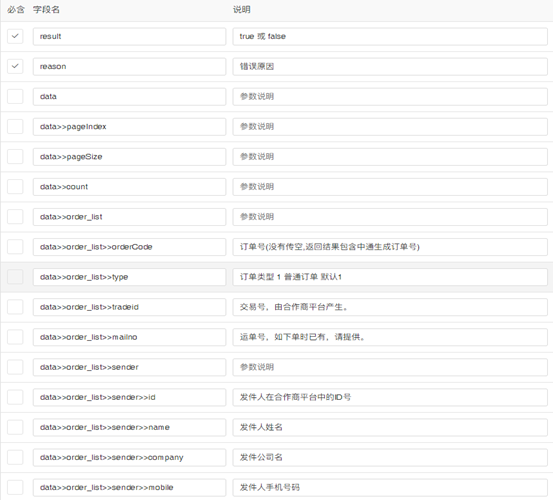Edit field name 'data>>order_list>>orderCode'
The height and width of the screenshot is (500, 553).
129,247
